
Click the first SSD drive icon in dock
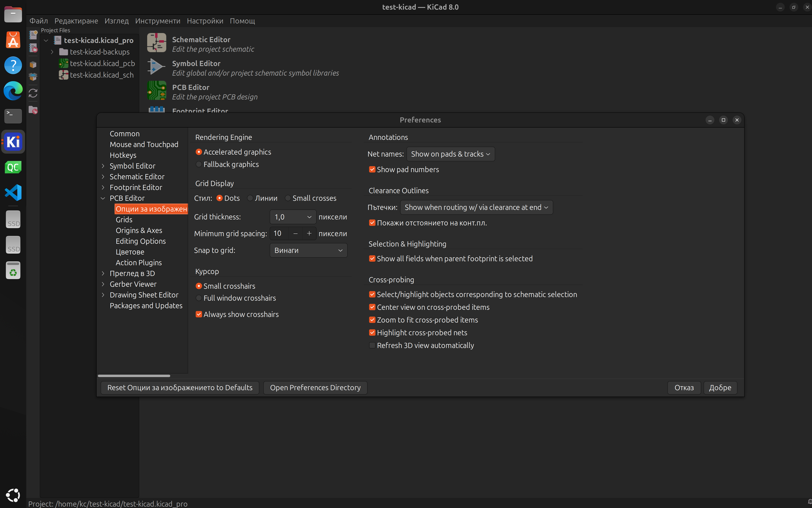point(13,220)
